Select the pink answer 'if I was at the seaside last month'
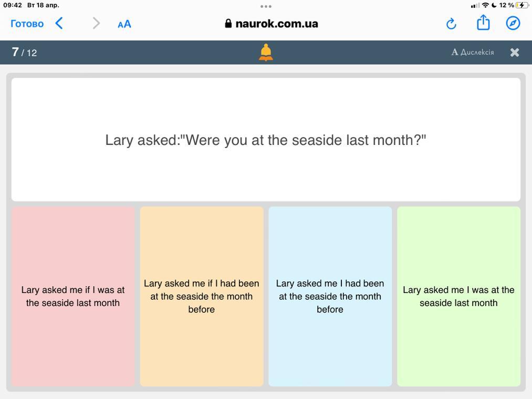This screenshot has width=532, height=399. [x=73, y=296]
